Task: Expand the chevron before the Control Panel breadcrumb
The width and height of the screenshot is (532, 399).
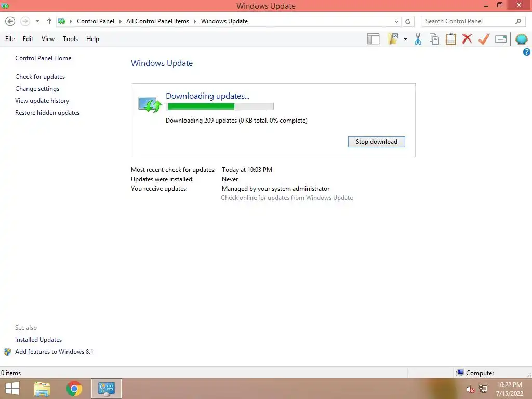Action: [x=71, y=21]
